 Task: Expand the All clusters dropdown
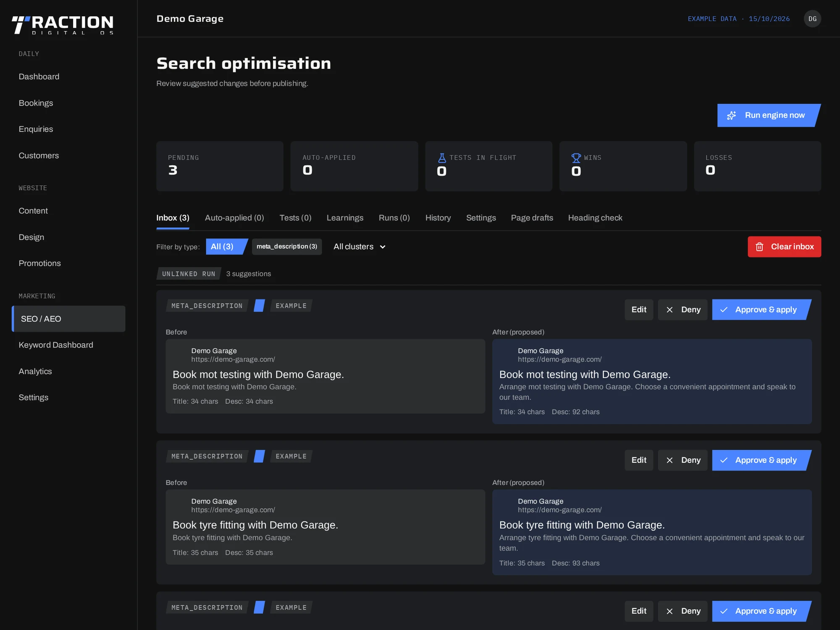[360, 247]
